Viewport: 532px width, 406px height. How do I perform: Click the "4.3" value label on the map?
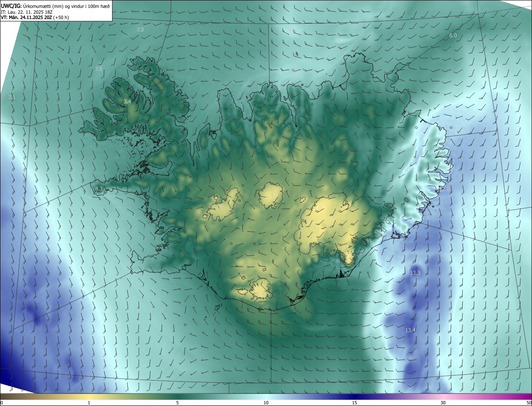[99, 188]
